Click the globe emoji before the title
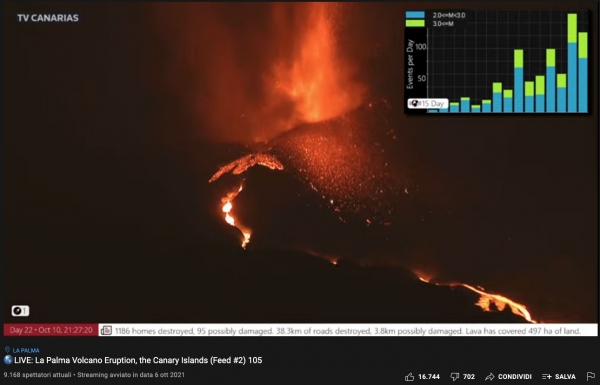Viewport: 600px width, 385px height. [x=8, y=360]
